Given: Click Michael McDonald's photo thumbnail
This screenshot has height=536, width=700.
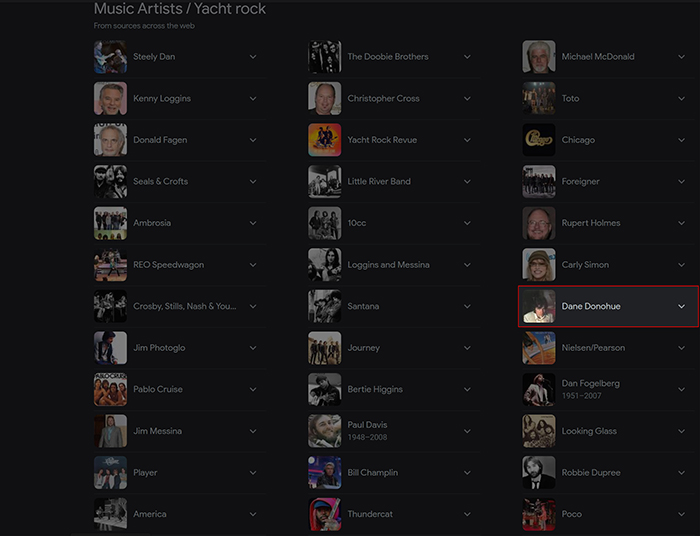Looking at the screenshot, I should [539, 57].
